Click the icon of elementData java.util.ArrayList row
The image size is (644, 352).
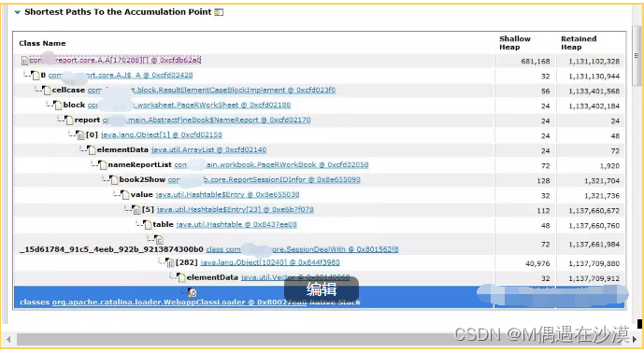(92, 150)
